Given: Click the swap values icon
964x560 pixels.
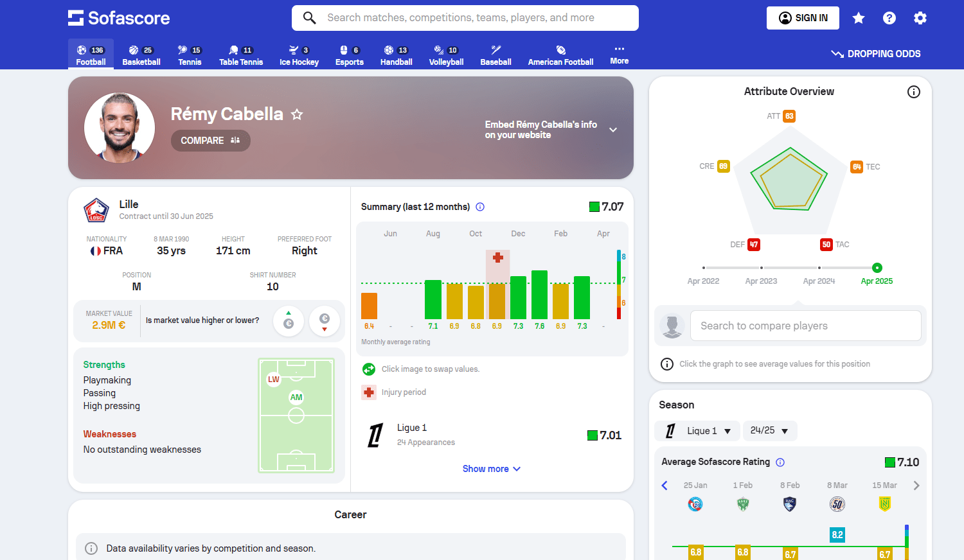Looking at the screenshot, I should tap(369, 369).
